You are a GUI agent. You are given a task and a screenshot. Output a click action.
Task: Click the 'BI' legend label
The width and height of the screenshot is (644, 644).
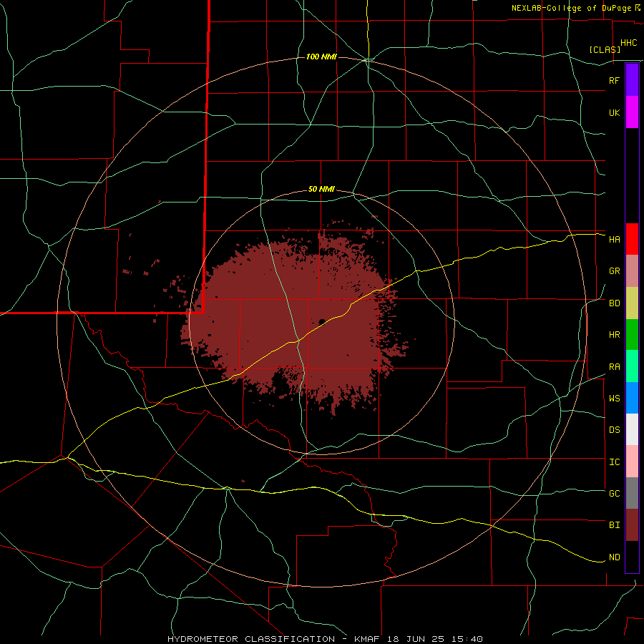tap(615, 525)
